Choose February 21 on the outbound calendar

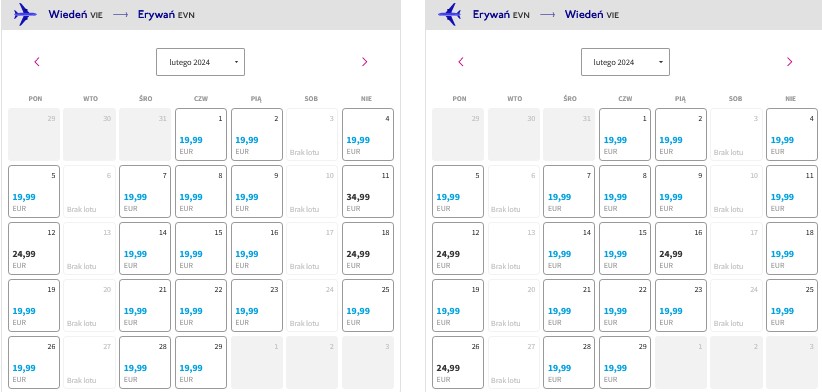[145, 306]
